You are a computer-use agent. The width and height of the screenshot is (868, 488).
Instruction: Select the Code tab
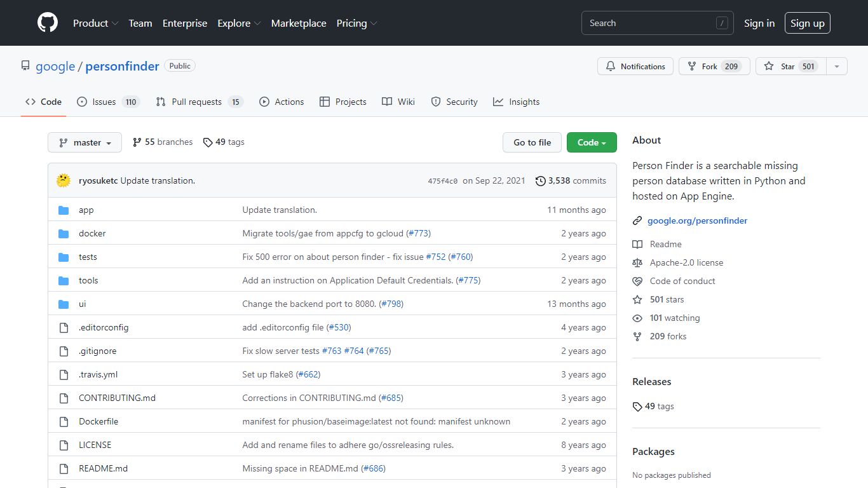click(44, 102)
